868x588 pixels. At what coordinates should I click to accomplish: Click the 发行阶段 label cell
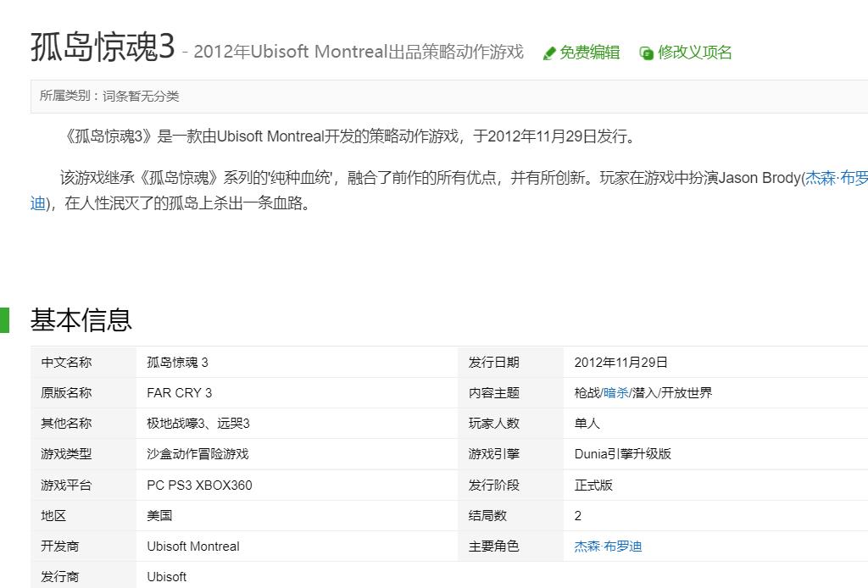pyautogui.click(x=510, y=485)
